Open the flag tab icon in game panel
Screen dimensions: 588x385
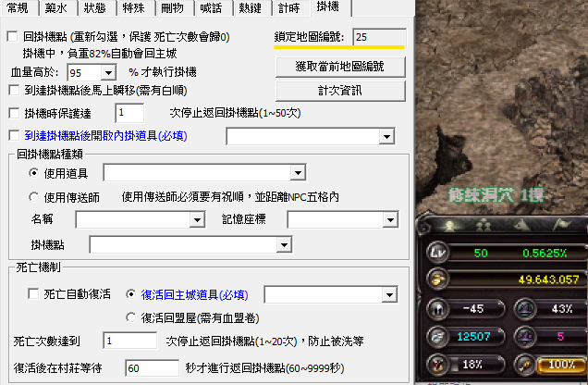coord(558,225)
